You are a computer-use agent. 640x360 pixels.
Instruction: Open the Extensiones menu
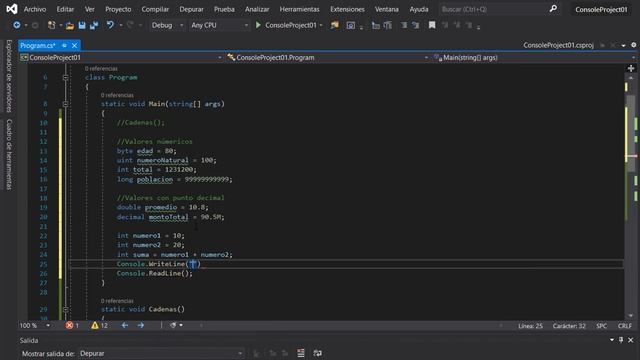347,9
